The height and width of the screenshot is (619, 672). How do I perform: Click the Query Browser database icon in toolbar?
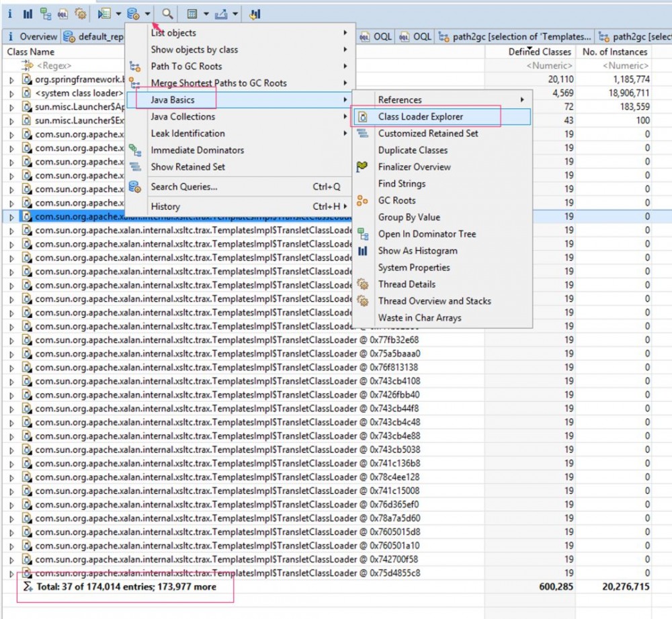click(133, 13)
